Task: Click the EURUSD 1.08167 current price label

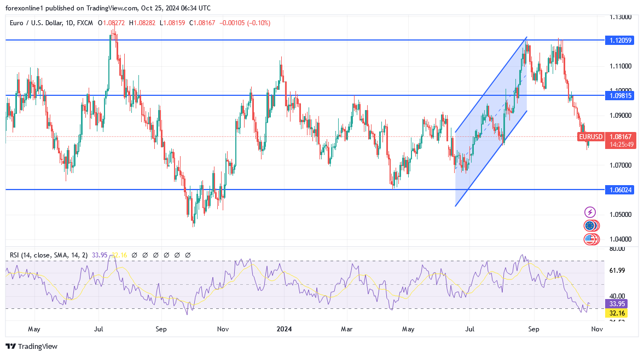Action: 607,137
